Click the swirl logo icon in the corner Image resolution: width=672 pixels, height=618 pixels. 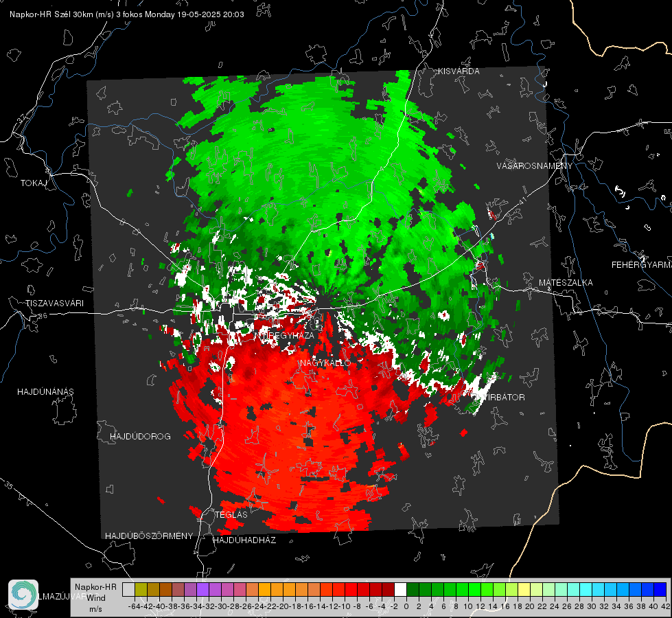(x=23, y=595)
